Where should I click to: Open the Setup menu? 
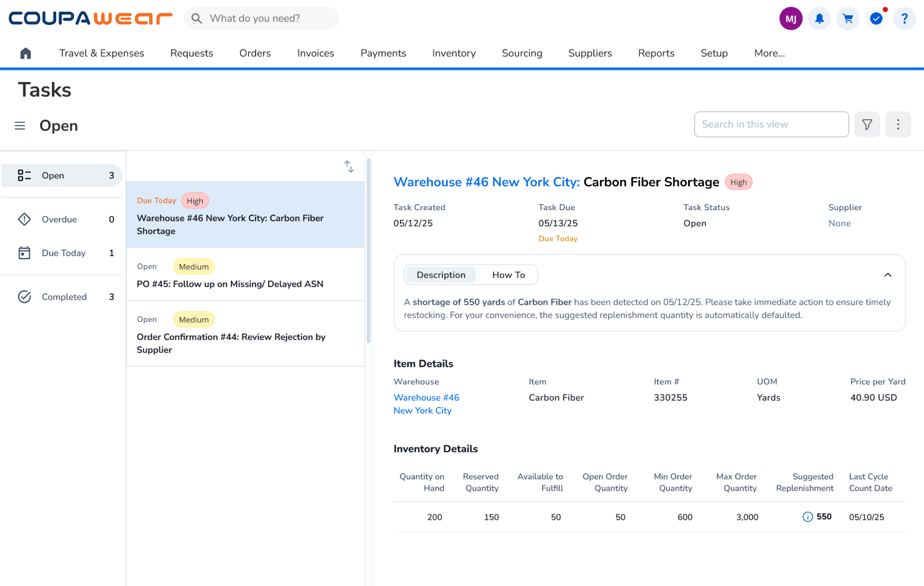[x=714, y=53]
